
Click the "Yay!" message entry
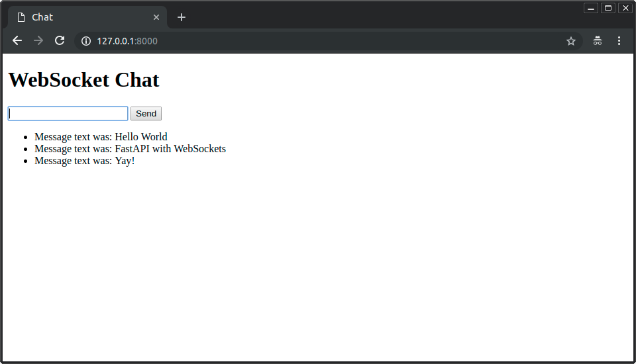click(x=84, y=160)
